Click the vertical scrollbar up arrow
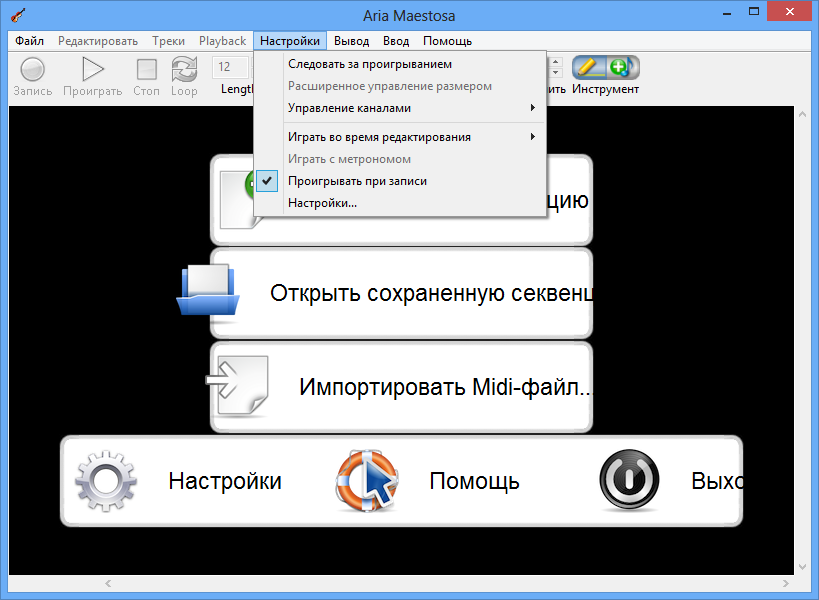 pos(802,114)
